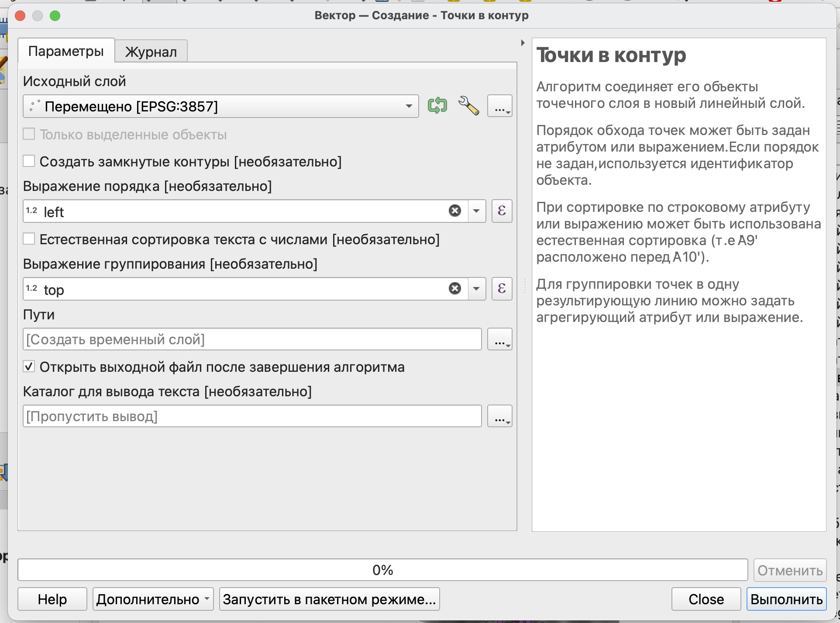Collapse the help panel with arrow
840x623 pixels.
(523, 43)
